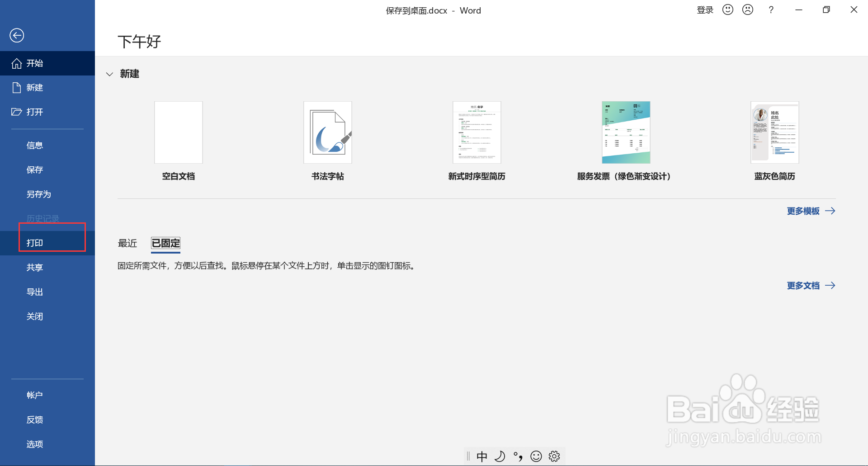Toggle the moon half-width icon in IME bar
The width and height of the screenshot is (868, 466).
point(500,457)
